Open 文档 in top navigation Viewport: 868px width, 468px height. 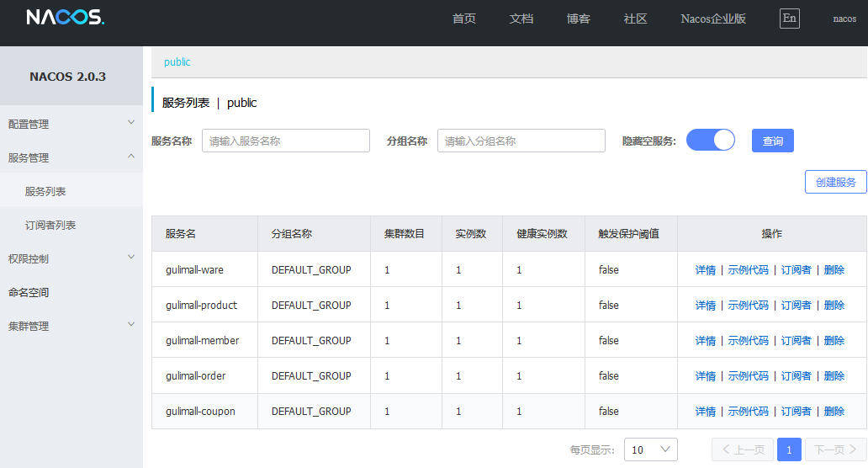[x=521, y=19]
